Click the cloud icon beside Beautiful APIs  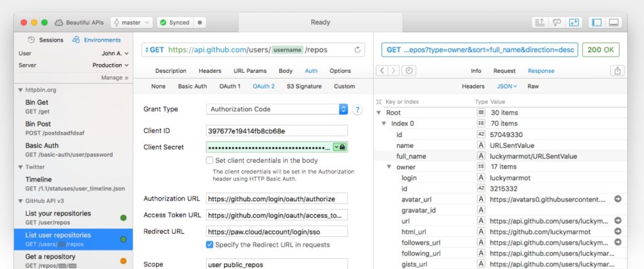click(x=59, y=23)
